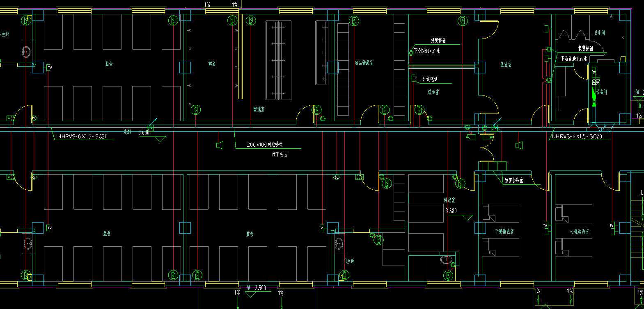Screen dimensions: 644x309
Task: Click the 设备间 room label
Action: pyautogui.click(x=601, y=92)
